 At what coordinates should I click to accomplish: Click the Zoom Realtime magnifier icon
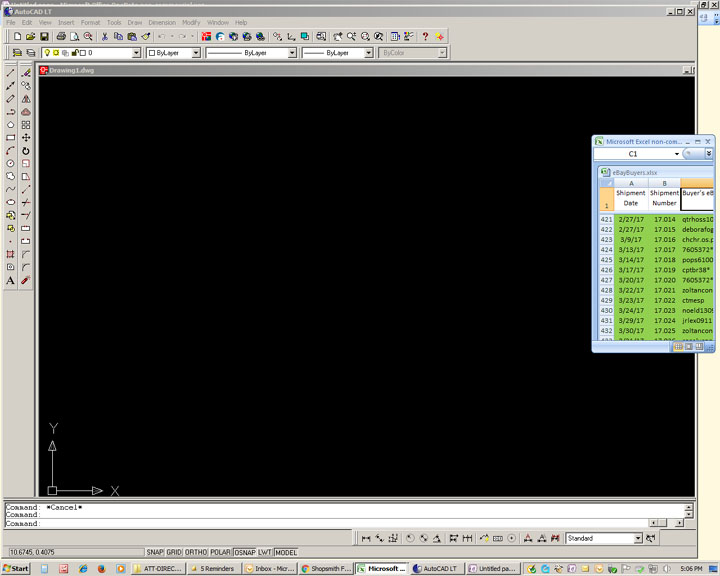point(351,36)
